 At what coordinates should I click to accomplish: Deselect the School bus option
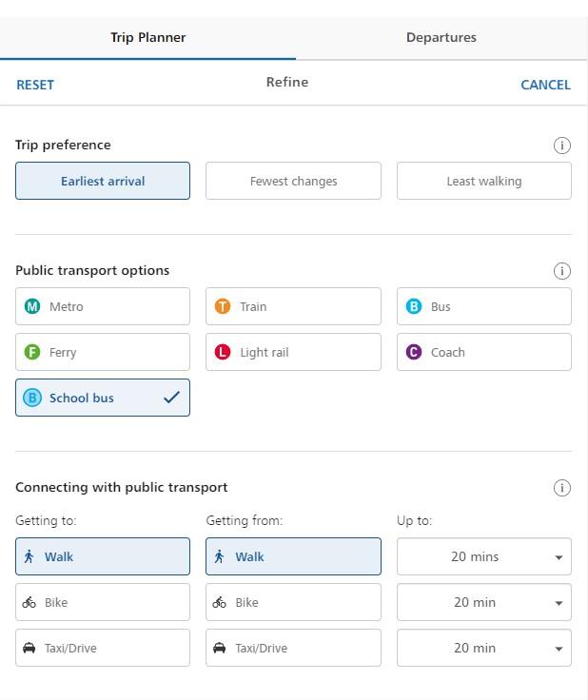click(103, 399)
